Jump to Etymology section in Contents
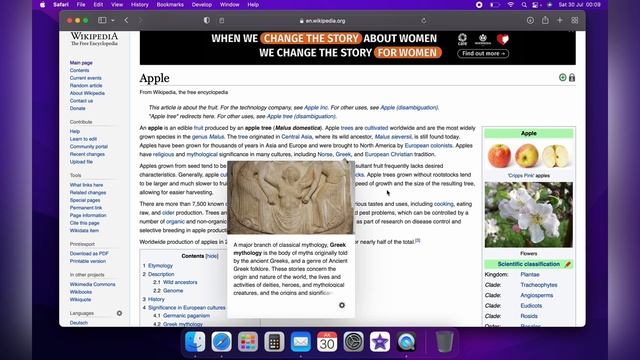This screenshot has width=640, height=360. pos(160,265)
